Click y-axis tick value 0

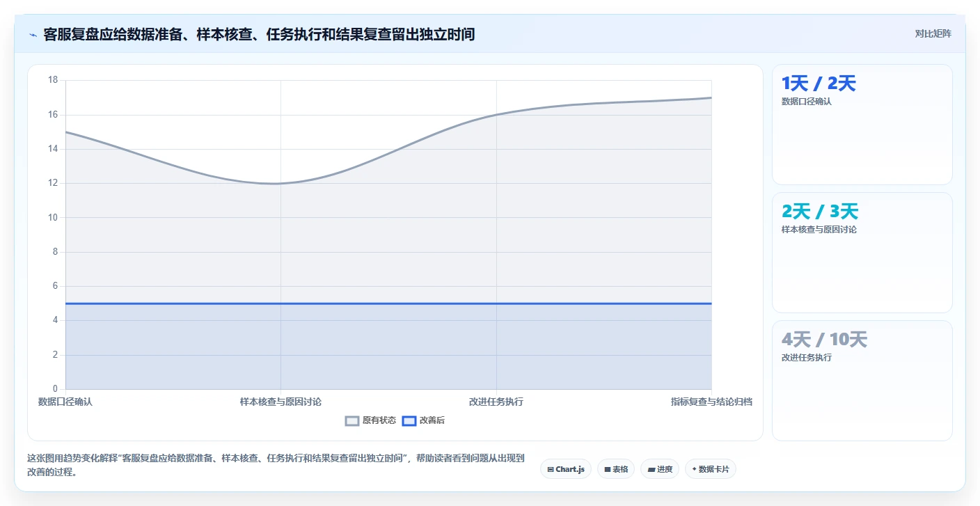56,389
